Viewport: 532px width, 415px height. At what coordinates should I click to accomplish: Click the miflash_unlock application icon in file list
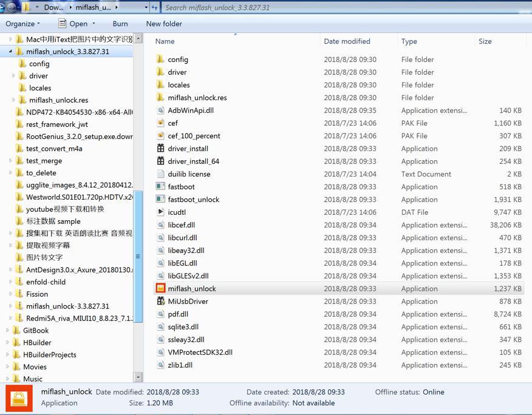pos(160,288)
